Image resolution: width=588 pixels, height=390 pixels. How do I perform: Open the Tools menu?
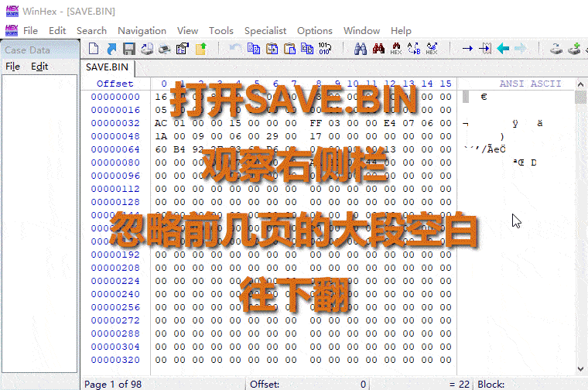[221, 31]
